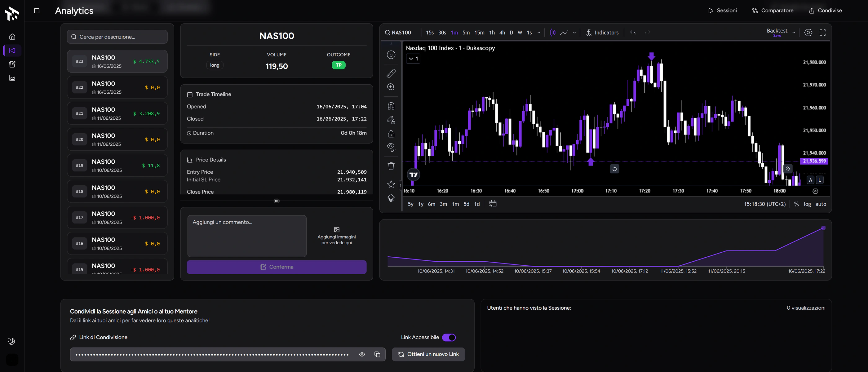Click the trash remove objects icon

pos(391,166)
